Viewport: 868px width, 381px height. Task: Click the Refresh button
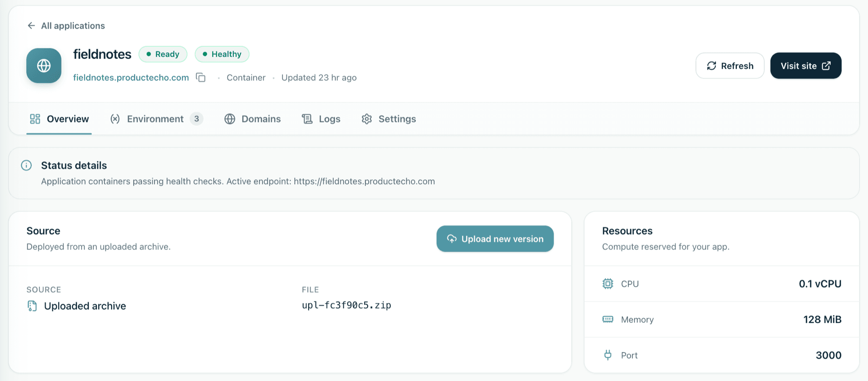point(730,66)
